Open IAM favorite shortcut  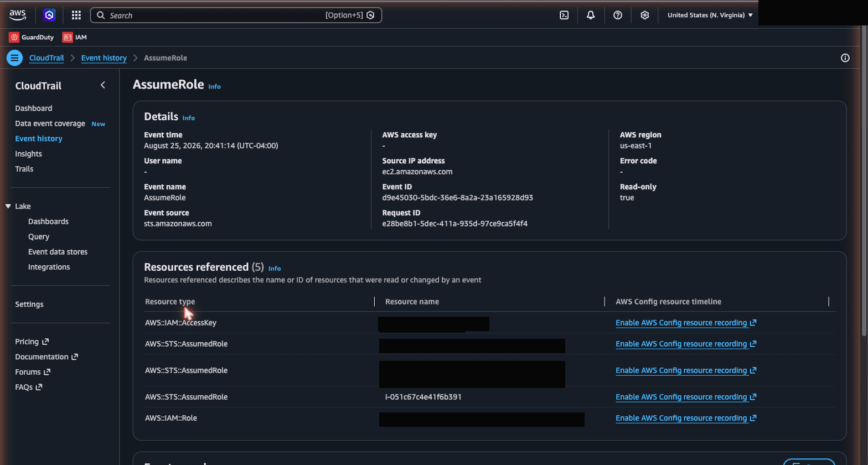pyautogui.click(x=75, y=37)
